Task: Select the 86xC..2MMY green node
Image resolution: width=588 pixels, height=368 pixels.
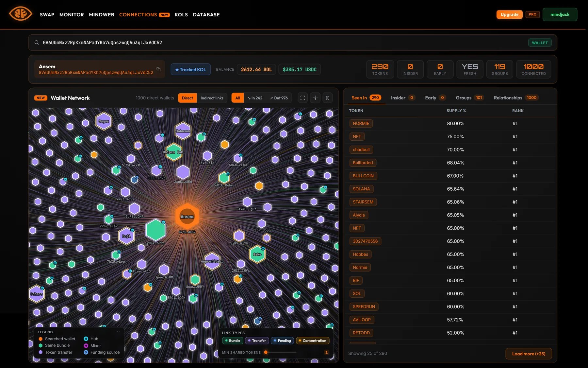Action: click(x=195, y=279)
